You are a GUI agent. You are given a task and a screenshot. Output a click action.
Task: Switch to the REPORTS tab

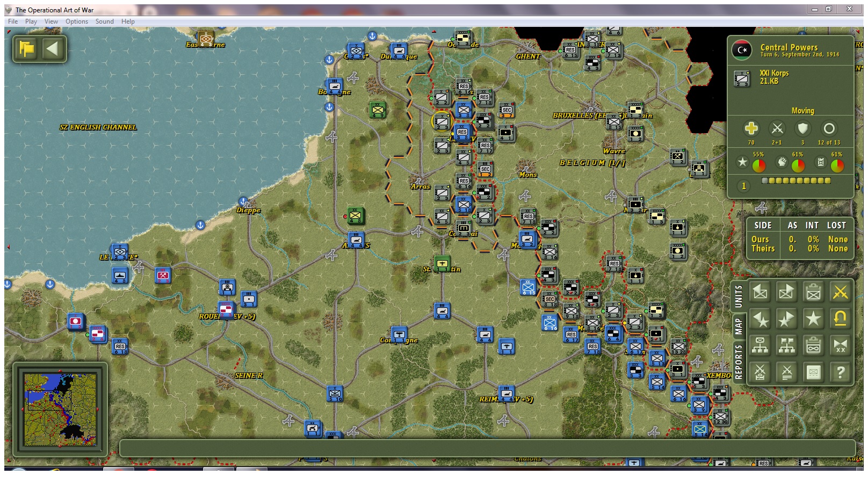(738, 362)
